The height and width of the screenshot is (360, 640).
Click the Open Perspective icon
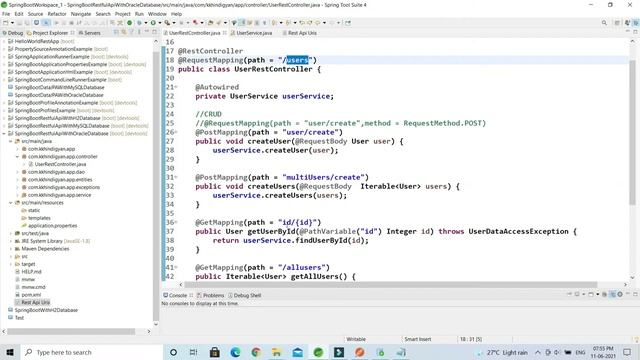tap(617, 23)
